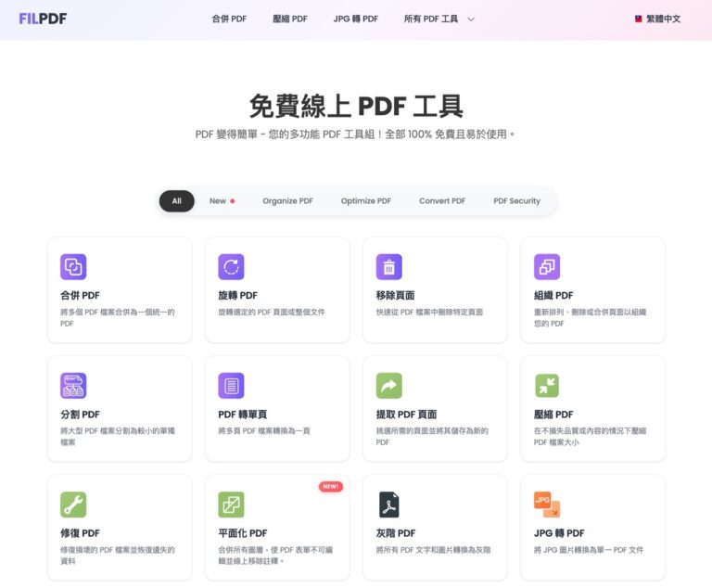This screenshot has height=588, width=712.
Task: Click the subtitle starting with PDF 變得簡單
Action: pyautogui.click(x=355, y=134)
